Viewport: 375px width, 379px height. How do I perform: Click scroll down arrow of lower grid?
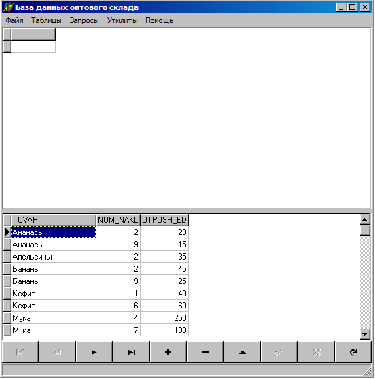pos(365,334)
